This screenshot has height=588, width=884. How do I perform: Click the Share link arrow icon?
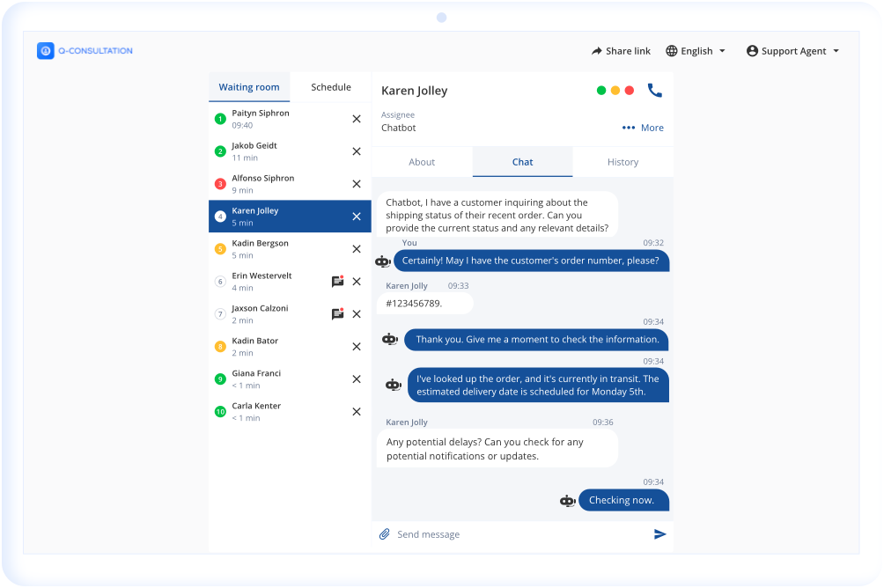click(596, 51)
